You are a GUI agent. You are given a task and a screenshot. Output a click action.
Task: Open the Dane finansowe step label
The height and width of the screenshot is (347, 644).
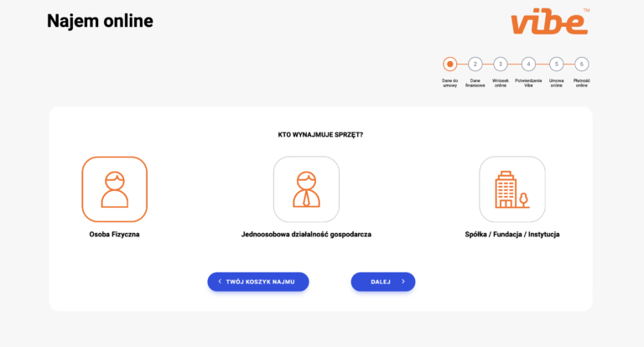(475, 83)
